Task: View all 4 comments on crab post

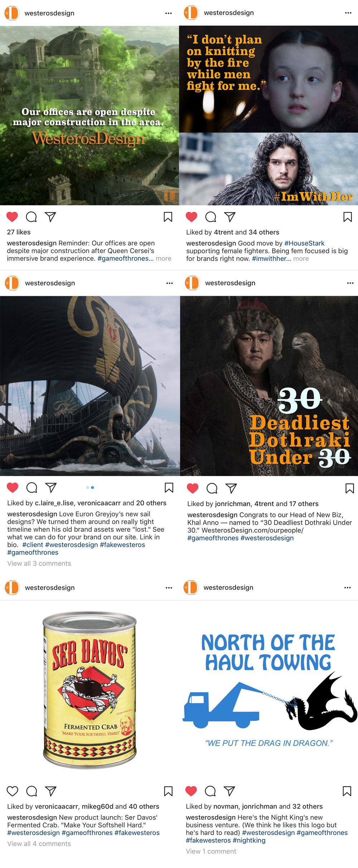Action: 39,844
